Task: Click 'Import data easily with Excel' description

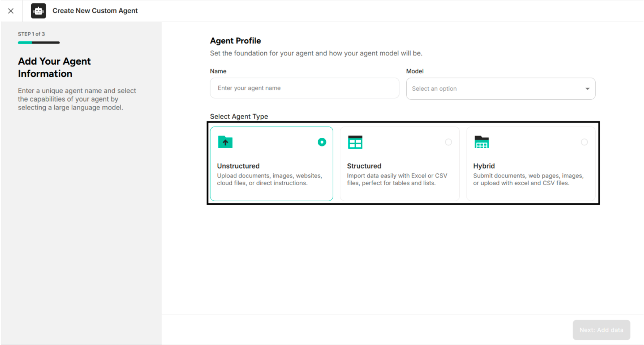Action: coord(397,179)
